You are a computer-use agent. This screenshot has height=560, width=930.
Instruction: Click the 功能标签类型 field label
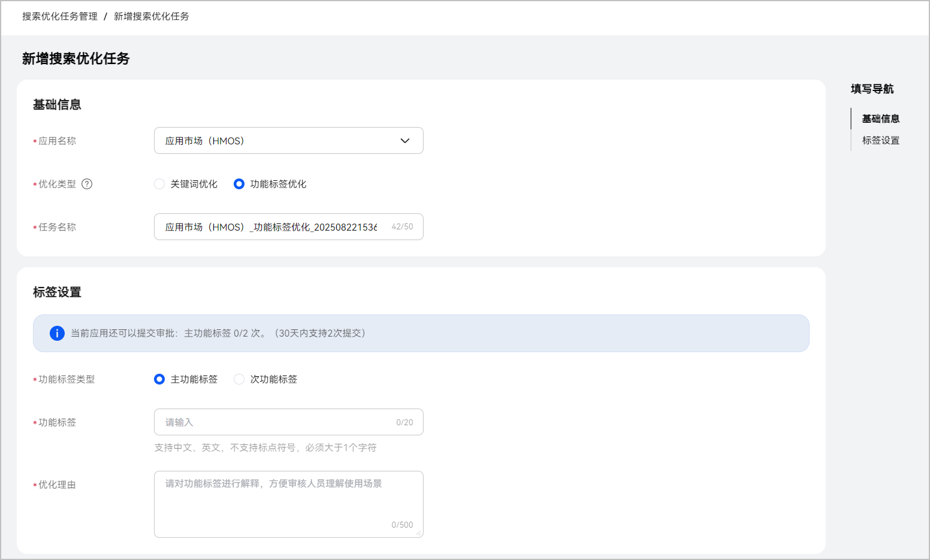(67, 379)
